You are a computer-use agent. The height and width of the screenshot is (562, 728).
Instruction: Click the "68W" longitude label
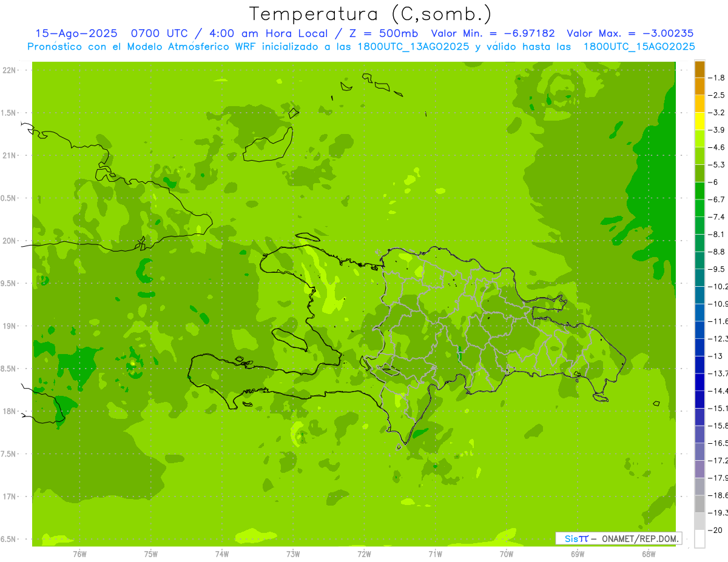(649, 554)
